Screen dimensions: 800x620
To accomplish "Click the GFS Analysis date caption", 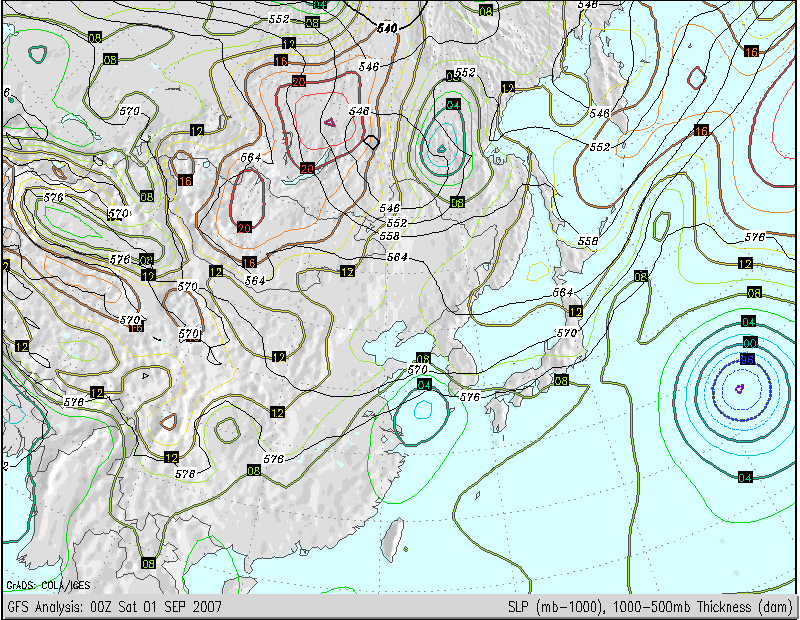I will (x=115, y=607).
